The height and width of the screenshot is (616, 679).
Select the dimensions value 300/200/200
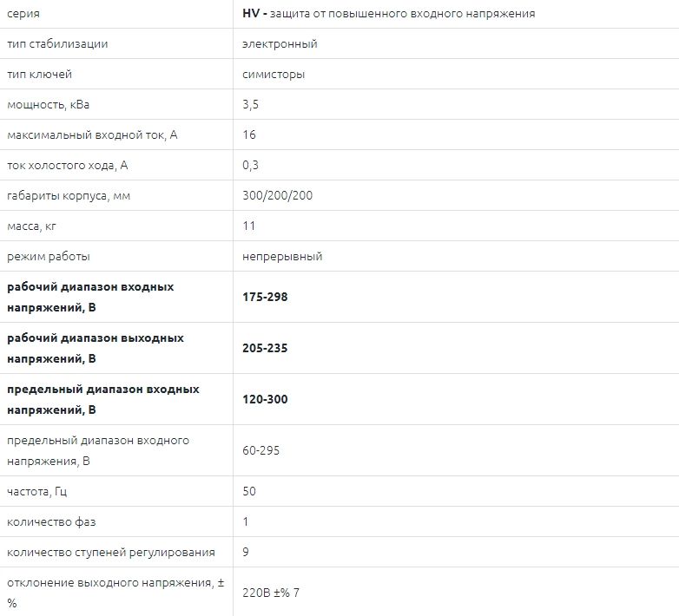[277, 195]
